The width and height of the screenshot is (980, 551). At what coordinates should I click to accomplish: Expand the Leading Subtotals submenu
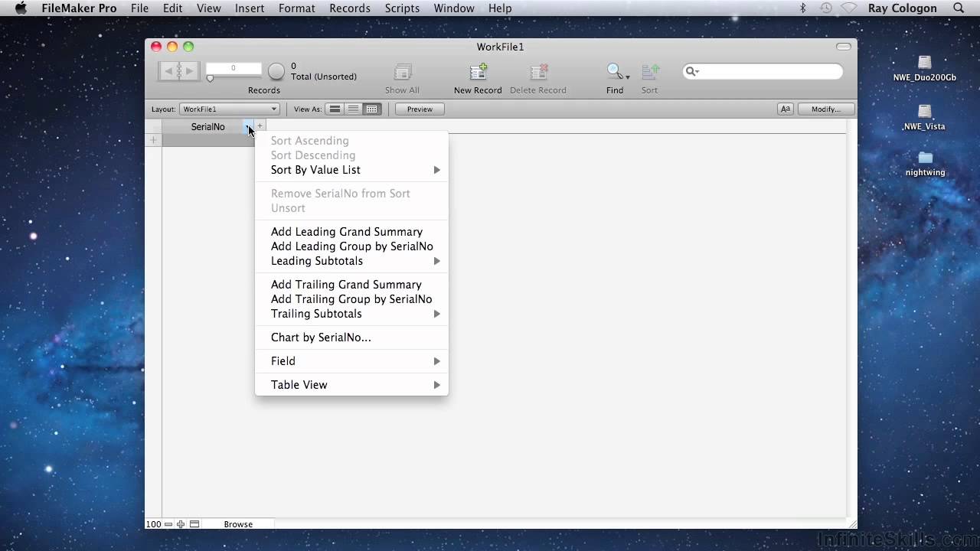(351, 261)
